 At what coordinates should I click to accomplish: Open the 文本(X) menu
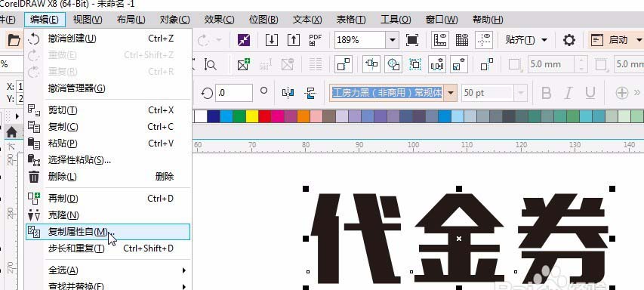click(307, 20)
